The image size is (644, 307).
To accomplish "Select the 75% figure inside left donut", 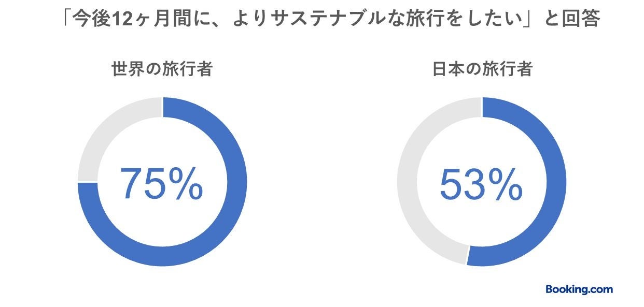I will [161, 184].
